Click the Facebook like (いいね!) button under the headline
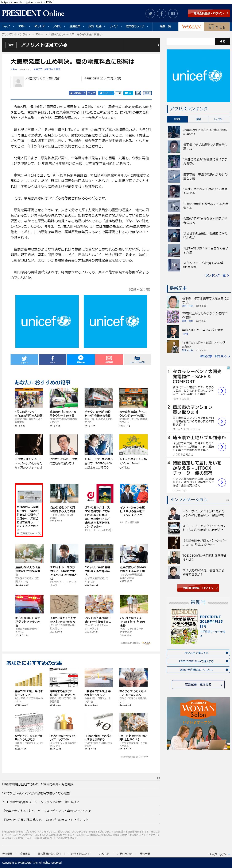The height and width of the screenshot is (868, 232). click(x=77, y=93)
